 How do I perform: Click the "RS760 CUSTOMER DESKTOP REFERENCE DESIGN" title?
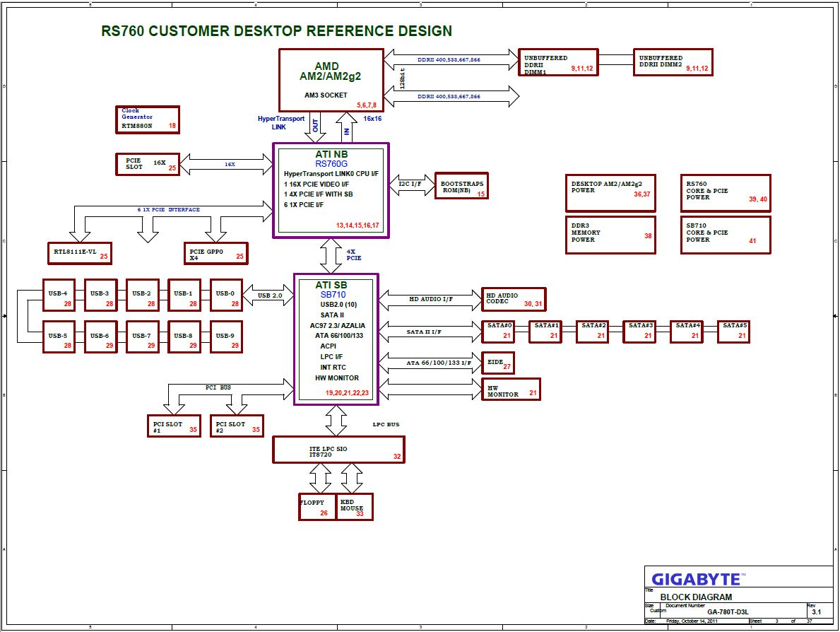click(276, 31)
